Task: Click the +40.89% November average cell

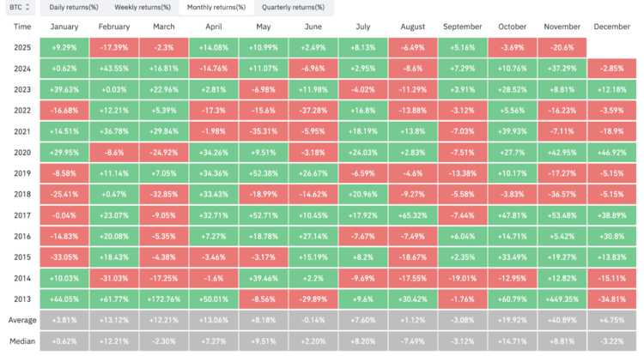Action: (562, 320)
